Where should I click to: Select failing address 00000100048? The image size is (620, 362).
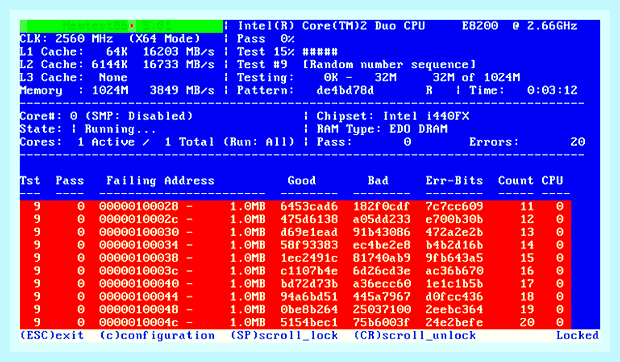click(x=139, y=309)
